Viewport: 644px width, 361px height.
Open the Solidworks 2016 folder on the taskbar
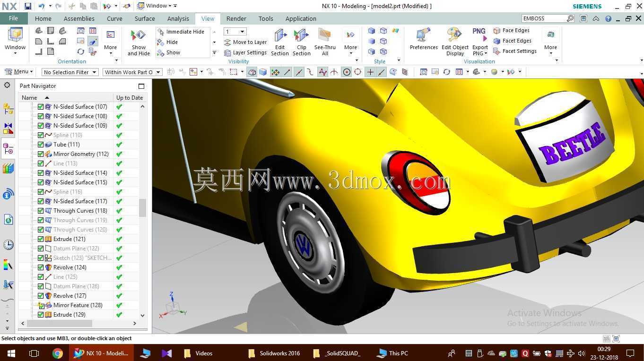click(274, 353)
